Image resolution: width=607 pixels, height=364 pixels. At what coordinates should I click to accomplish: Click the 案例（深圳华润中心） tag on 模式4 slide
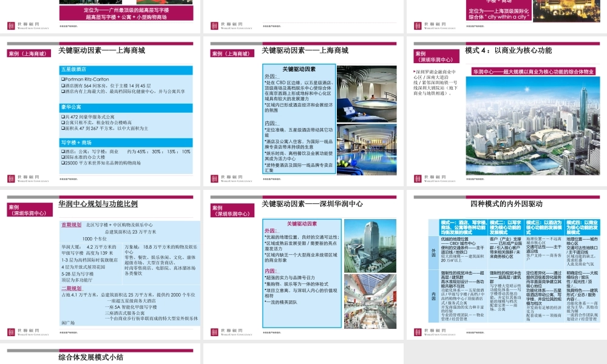point(436,56)
